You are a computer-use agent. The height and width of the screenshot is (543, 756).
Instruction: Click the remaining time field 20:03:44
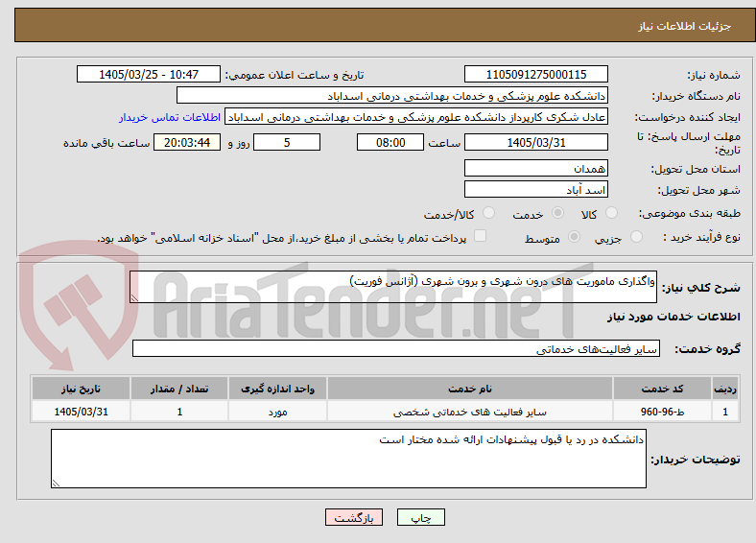187,142
